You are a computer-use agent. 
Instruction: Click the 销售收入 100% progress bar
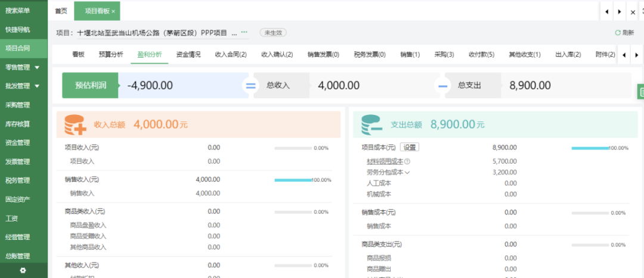(x=293, y=180)
